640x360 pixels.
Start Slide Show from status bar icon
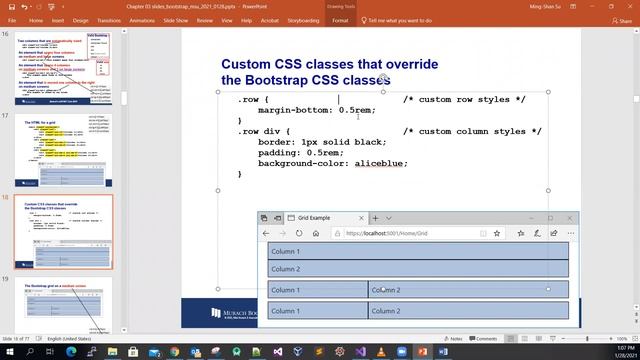[x=553, y=339]
